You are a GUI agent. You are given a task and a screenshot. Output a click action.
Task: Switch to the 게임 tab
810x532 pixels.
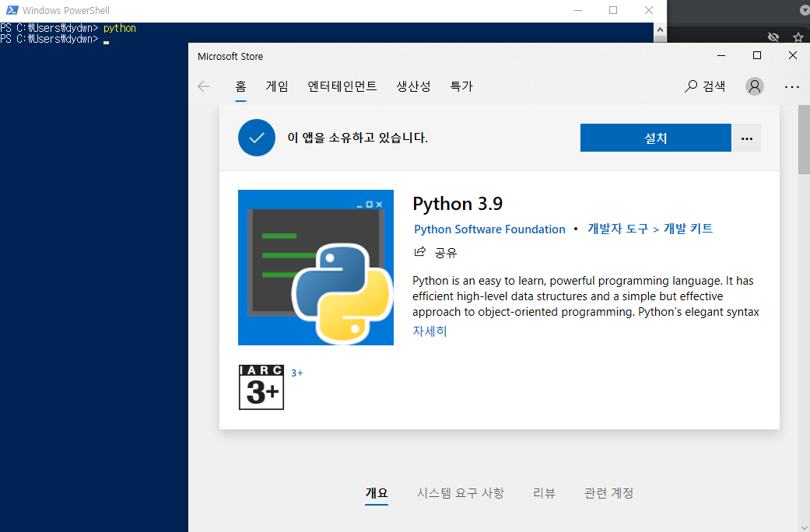coord(277,86)
